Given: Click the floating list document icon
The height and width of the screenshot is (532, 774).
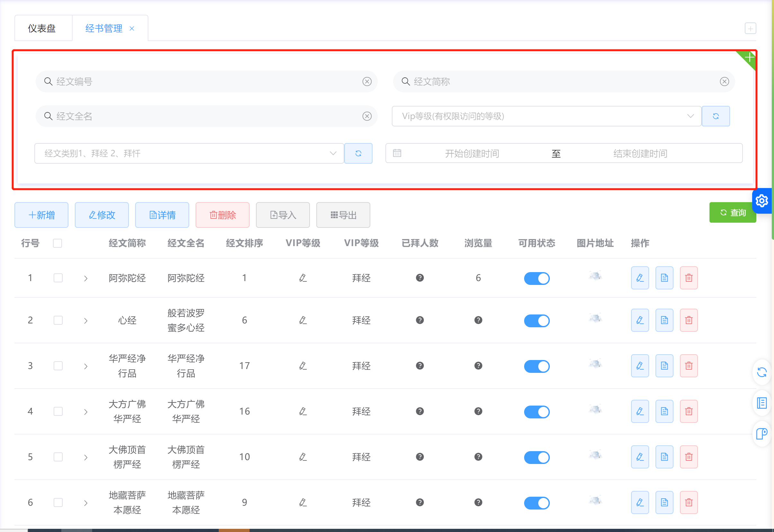Looking at the screenshot, I should [x=762, y=403].
